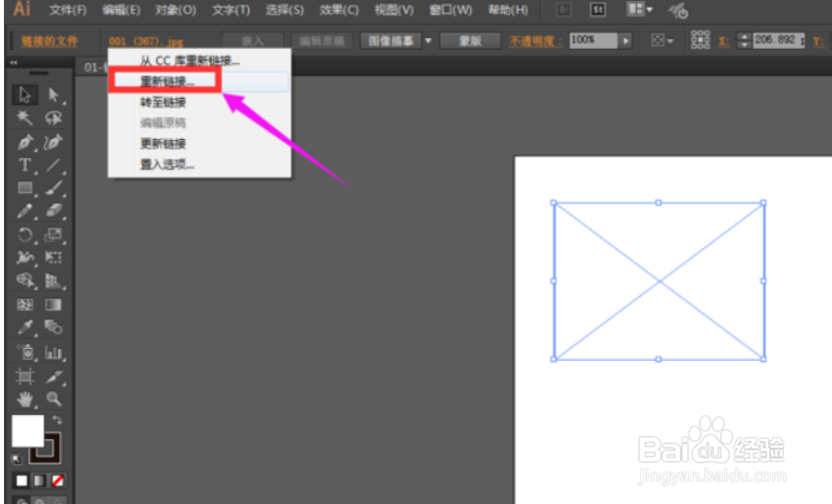
Task: Click the GPU performance icon in menu bar
Action: [x=678, y=10]
